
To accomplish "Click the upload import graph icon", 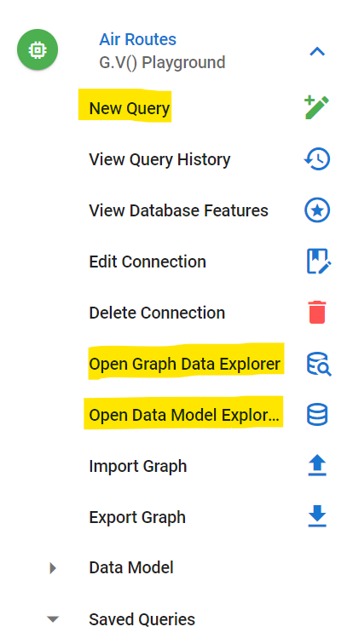I will tap(317, 466).
